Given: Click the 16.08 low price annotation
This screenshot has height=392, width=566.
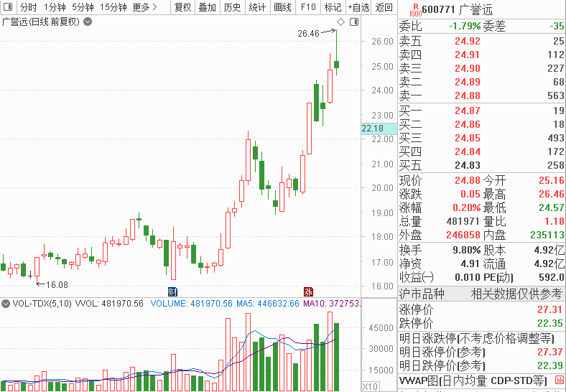Looking at the screenshot, I should (57, 285).
